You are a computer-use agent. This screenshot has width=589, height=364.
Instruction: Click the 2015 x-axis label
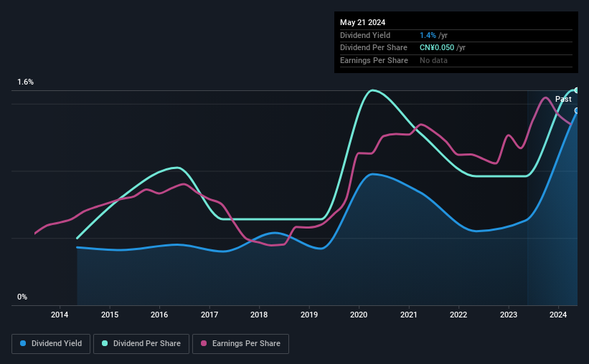coord(110,315)
